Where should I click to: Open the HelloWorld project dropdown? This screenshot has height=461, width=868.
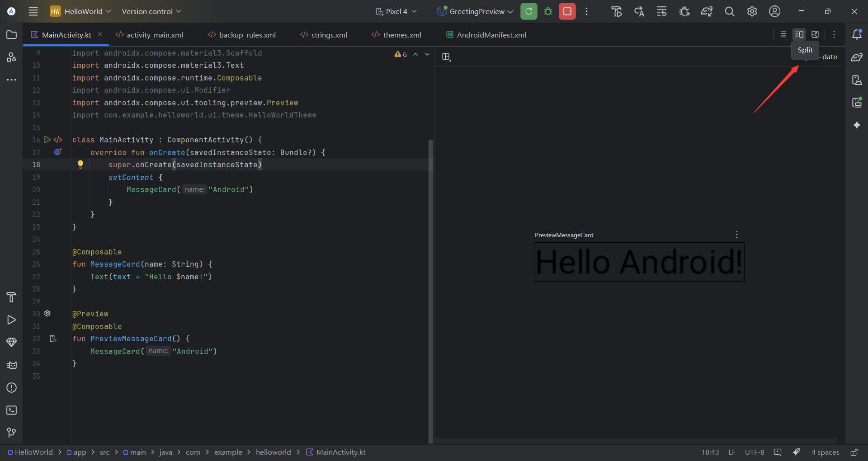coord(80,11)
